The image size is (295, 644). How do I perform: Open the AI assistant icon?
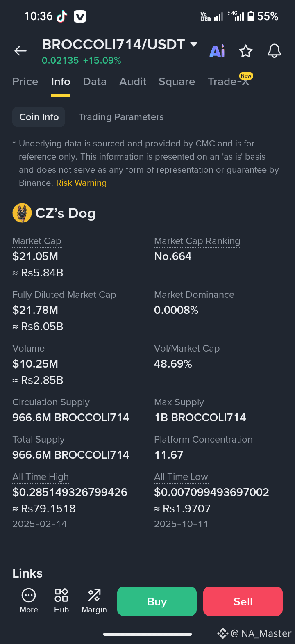[x=217, y=51]
